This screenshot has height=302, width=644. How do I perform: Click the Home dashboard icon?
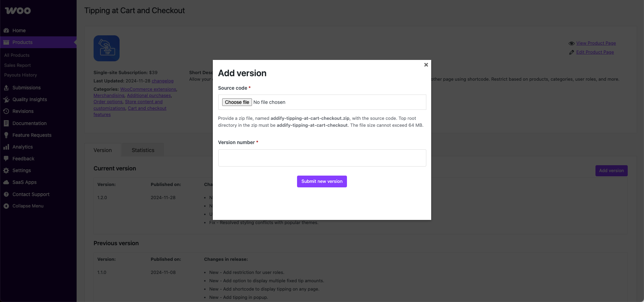pyautogui.click(x=6, y=30)
